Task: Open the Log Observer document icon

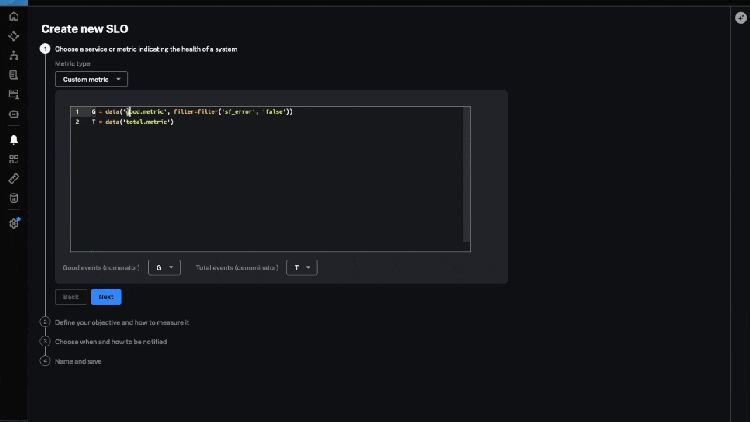Action: point(14,75)
